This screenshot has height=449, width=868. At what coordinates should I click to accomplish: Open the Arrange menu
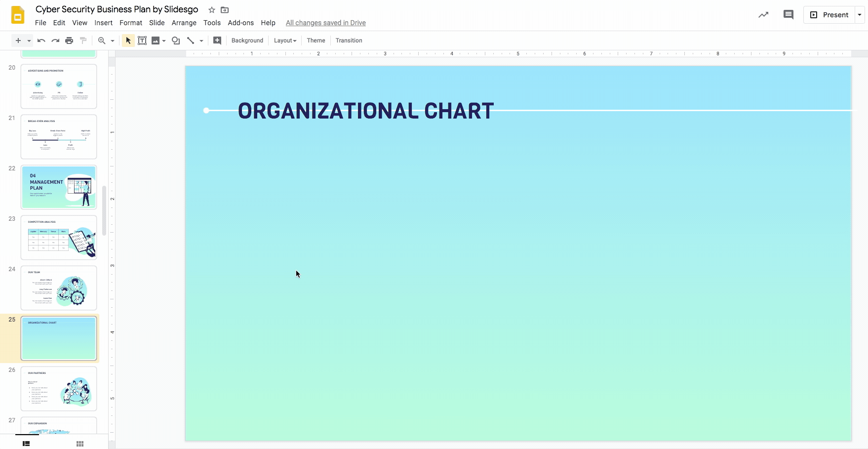184,23
